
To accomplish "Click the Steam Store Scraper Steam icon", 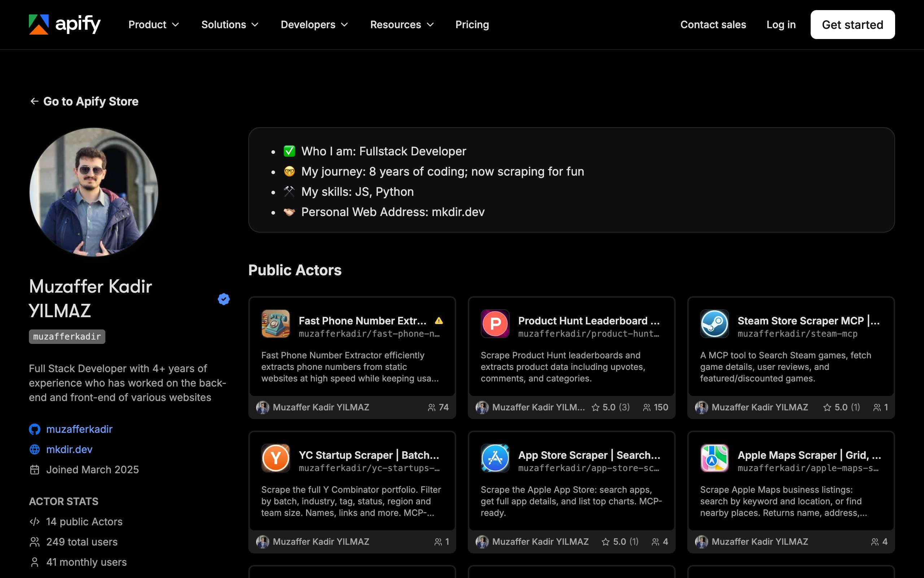I will 714,323.
